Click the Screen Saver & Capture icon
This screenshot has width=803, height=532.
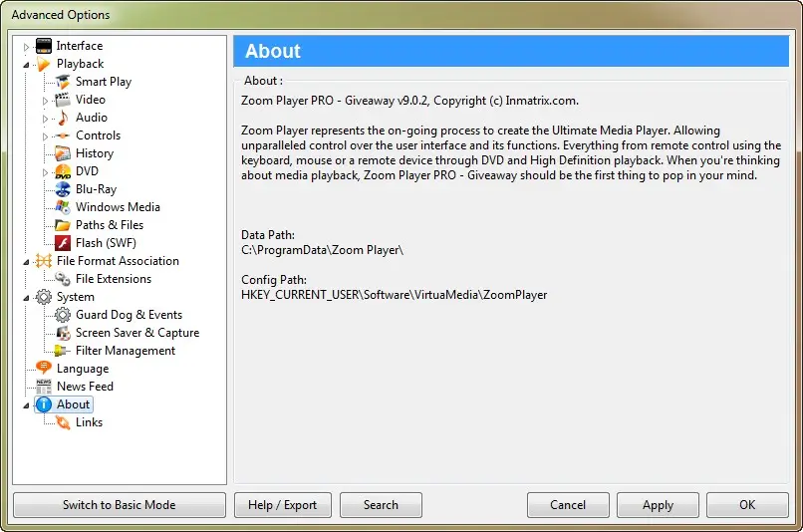point(63,333)
